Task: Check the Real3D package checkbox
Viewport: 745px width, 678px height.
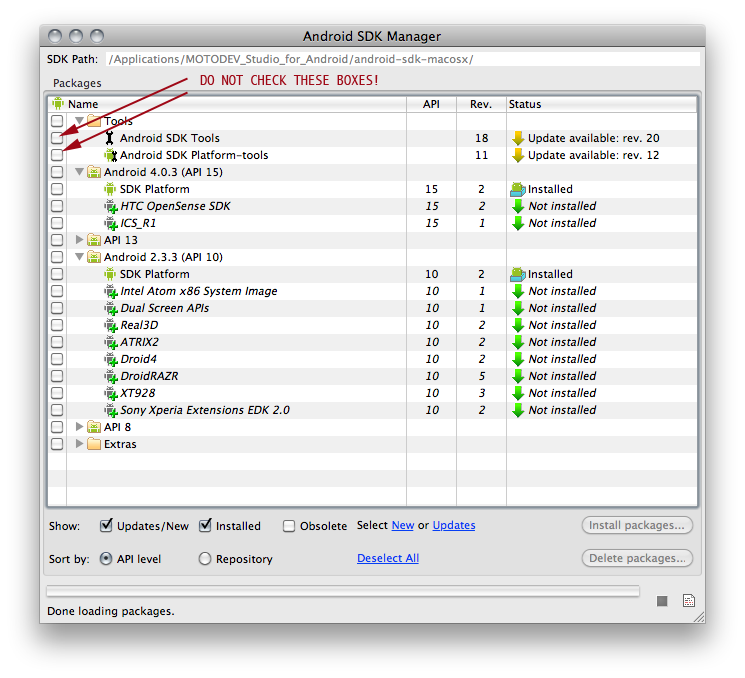Action: tap(57, 325)
